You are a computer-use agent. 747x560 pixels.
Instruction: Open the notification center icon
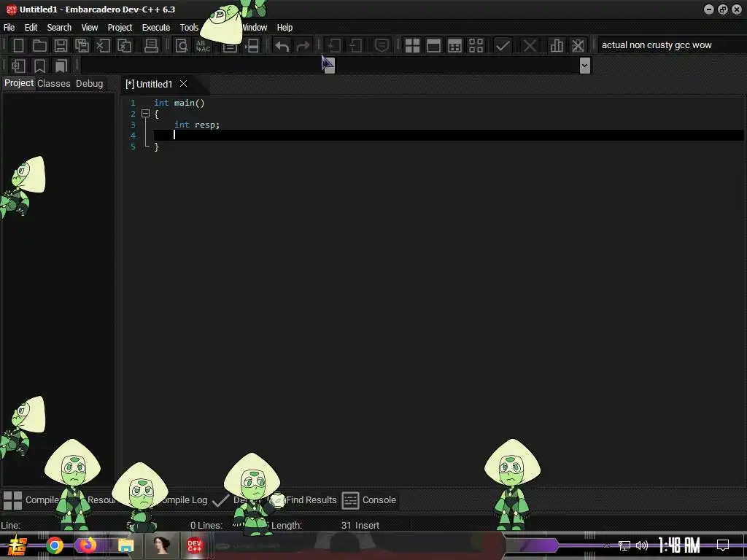(x=723, y=545)
